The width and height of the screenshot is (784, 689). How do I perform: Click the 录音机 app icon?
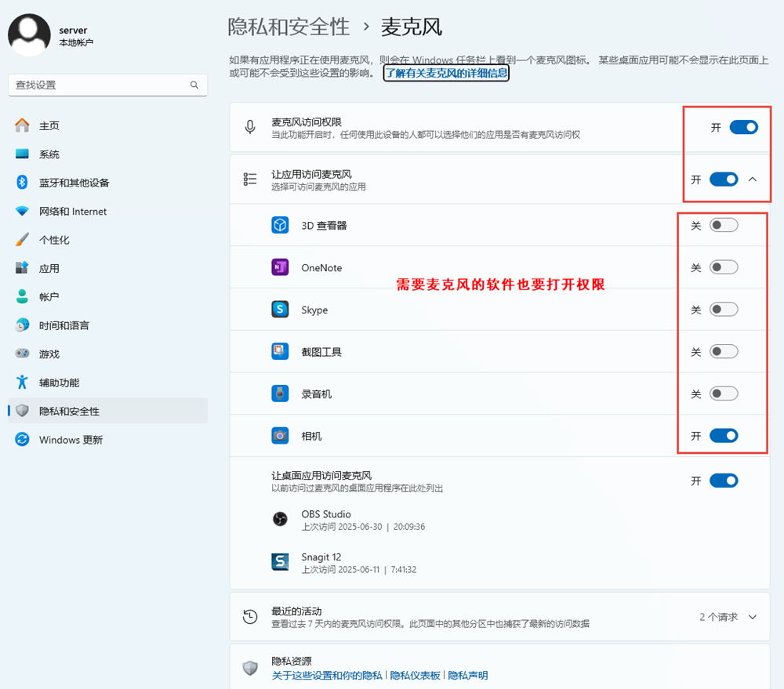(280, 393)
